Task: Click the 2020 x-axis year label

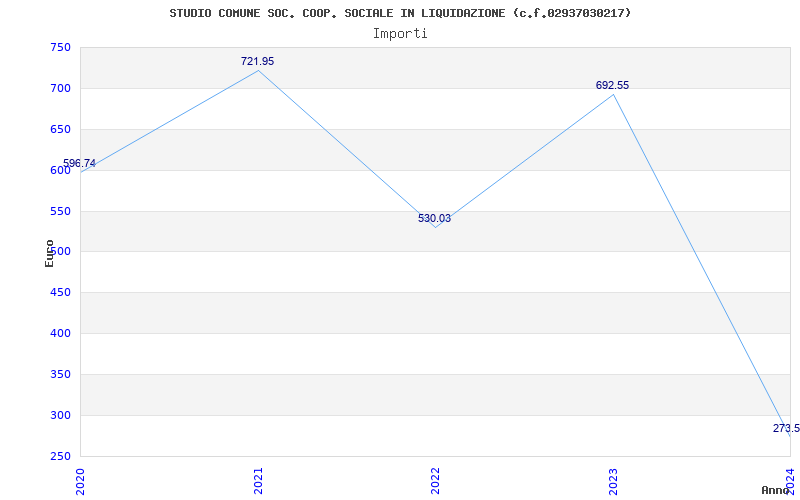Action: pos(80,480)
